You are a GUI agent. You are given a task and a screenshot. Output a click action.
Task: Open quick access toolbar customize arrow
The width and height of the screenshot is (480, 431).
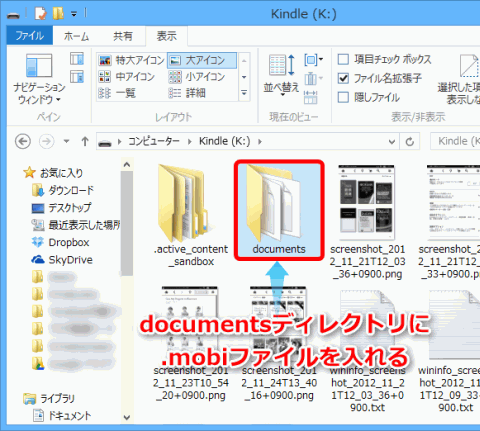74,14
